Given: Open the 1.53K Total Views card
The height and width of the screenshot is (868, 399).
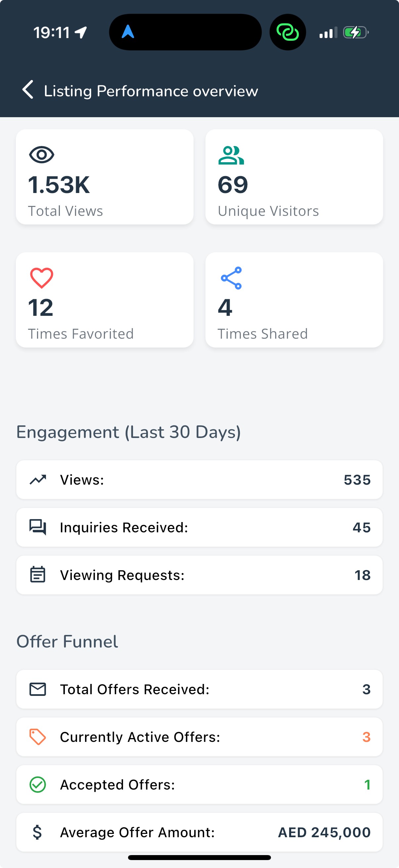Looking at the screenshot, I should 105,177.
